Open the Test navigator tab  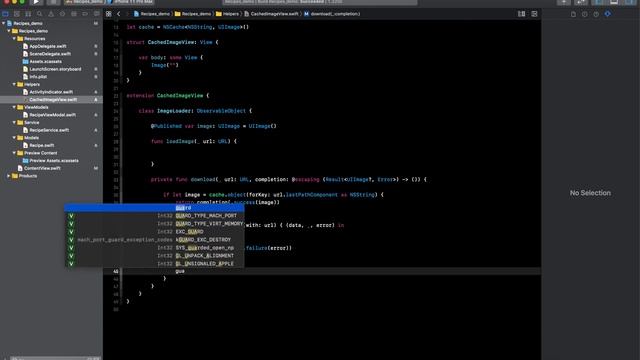pos(62,14)
